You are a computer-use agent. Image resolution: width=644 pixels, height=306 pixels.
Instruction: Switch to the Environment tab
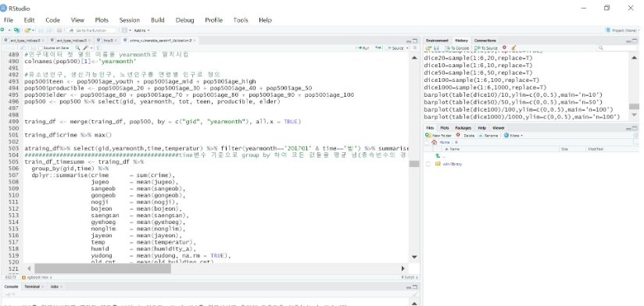point(437,41)
